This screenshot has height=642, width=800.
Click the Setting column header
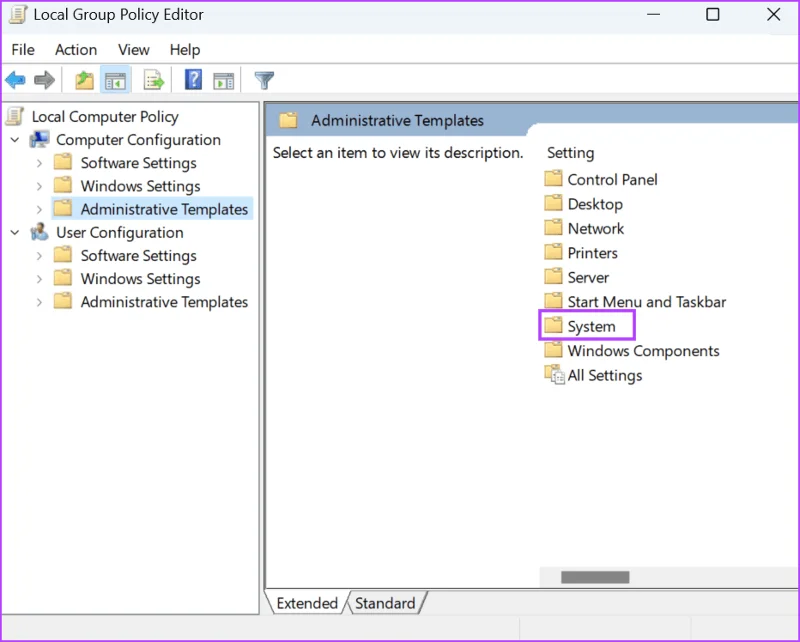pos(570,153)
